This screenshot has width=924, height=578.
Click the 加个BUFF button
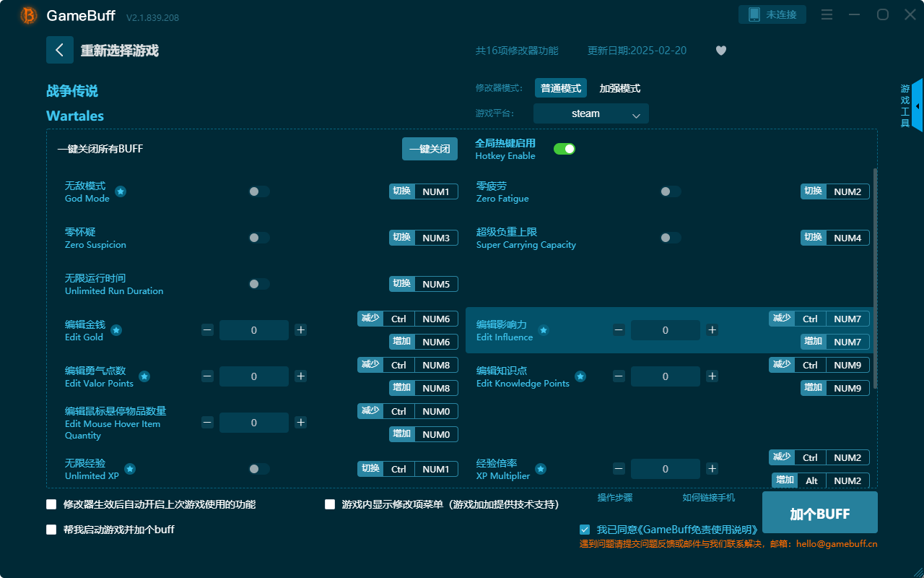pyautogui.click(x=818, y=512)
